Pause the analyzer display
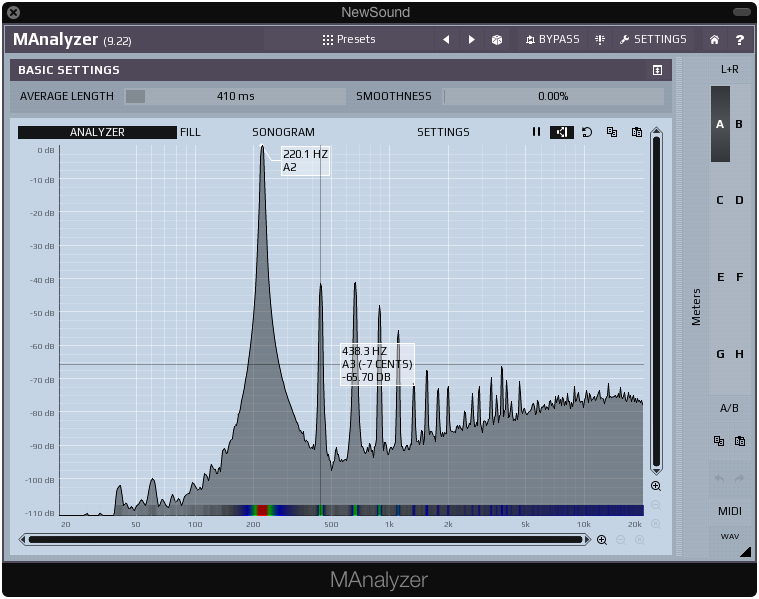 point(536,132)
